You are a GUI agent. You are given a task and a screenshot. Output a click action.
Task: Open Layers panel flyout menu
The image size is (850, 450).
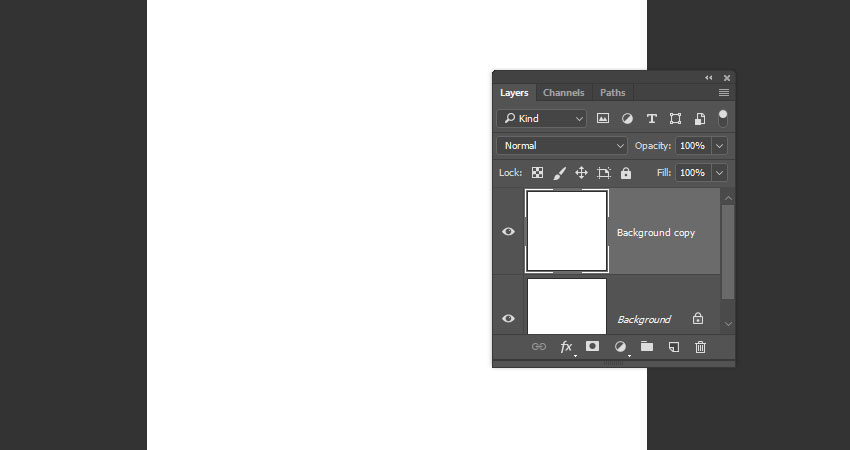pos(724,93)
